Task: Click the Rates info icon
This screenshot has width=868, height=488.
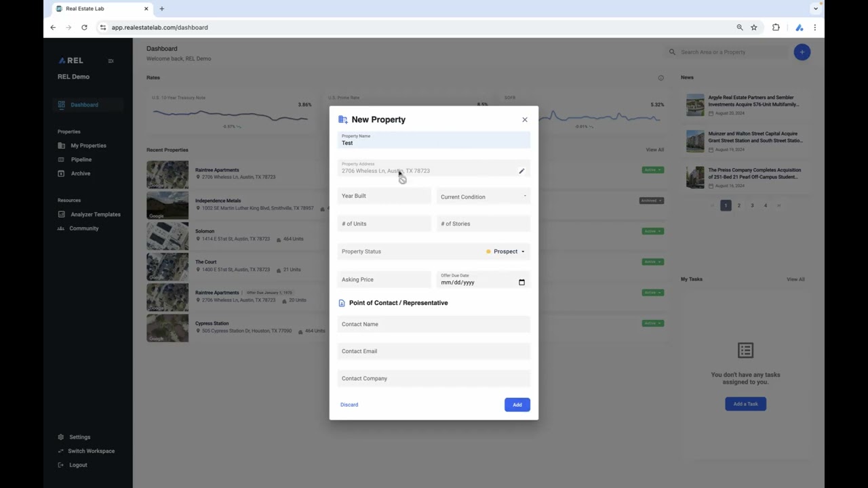Action: click(x=661, y=78)
